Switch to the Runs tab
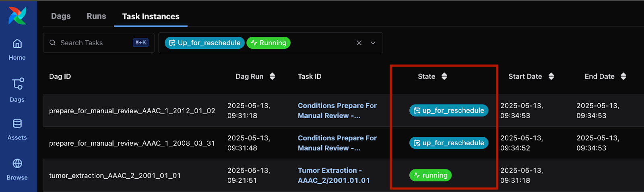This screenshot has width=644, height=192. pos(96,16)
